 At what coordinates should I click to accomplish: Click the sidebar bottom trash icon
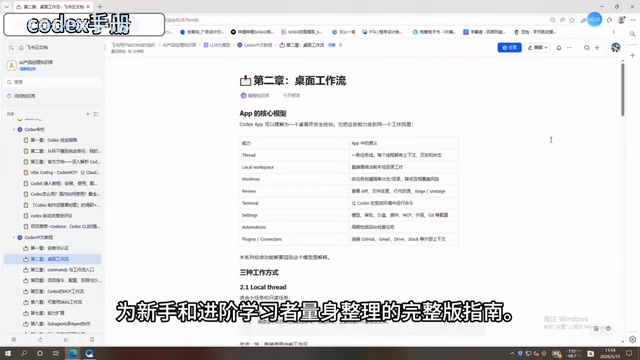pos(92,340)
